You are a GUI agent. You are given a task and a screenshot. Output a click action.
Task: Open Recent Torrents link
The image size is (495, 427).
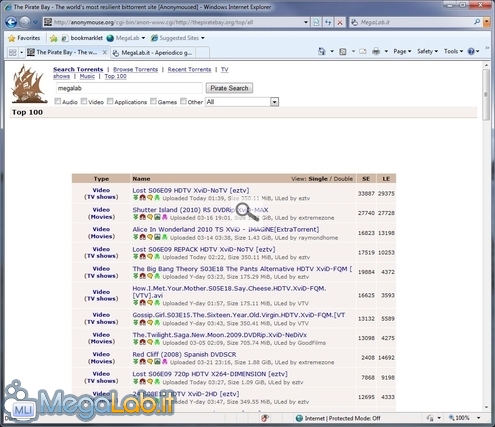189,69
